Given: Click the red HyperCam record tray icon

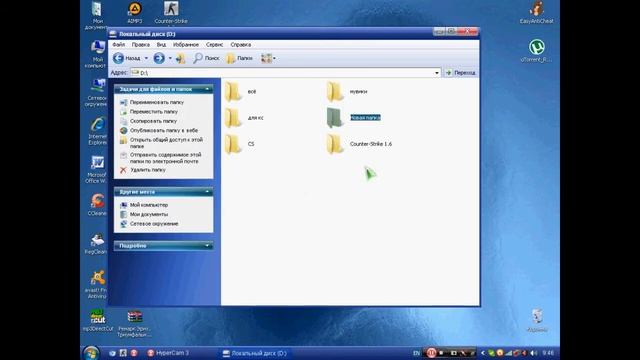Looking at the screenshot, I should [431, 353].
